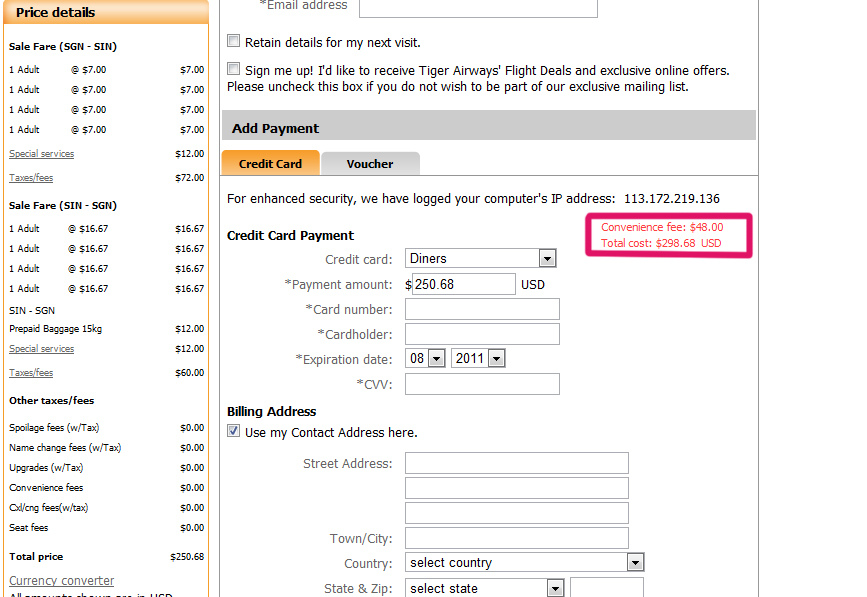Open Special services link under SIN - SGN fare

tap(41, 349)
